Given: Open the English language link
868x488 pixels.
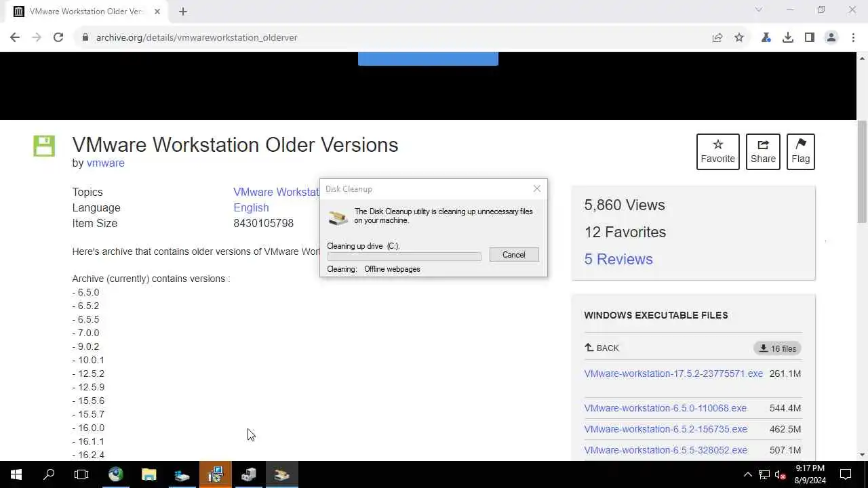Looking at the screenshot, I should coord(251,208).
